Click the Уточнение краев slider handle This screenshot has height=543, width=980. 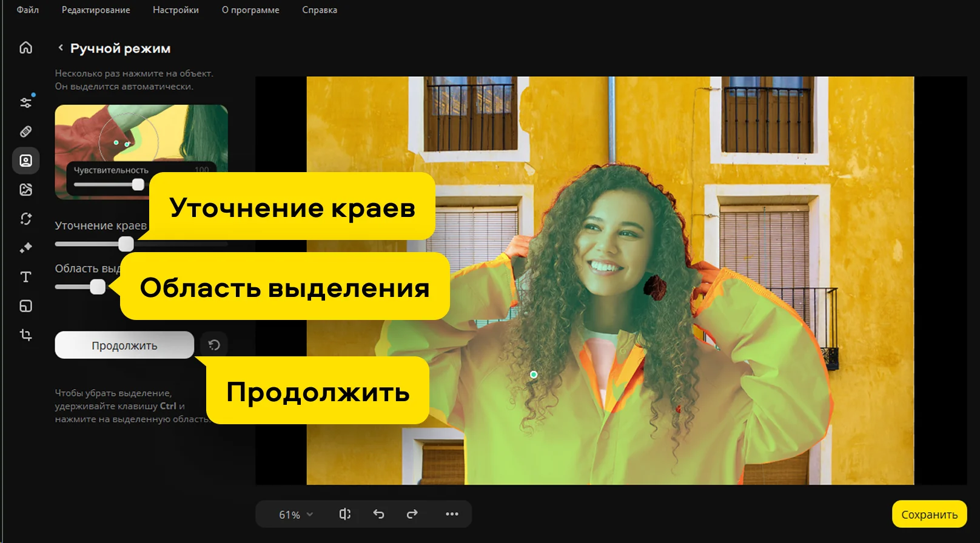click(x=126, y=244)
